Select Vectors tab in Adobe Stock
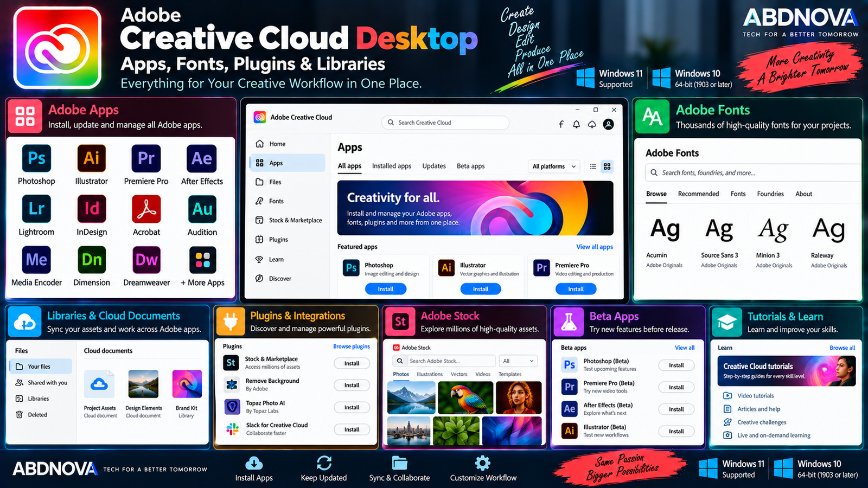 (459, 374)
